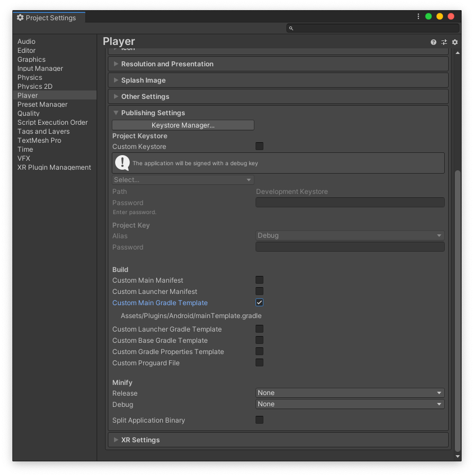Click the Custom Main Gradle Template link
Screen dimensions: 474x476
(x=160, y=302)
